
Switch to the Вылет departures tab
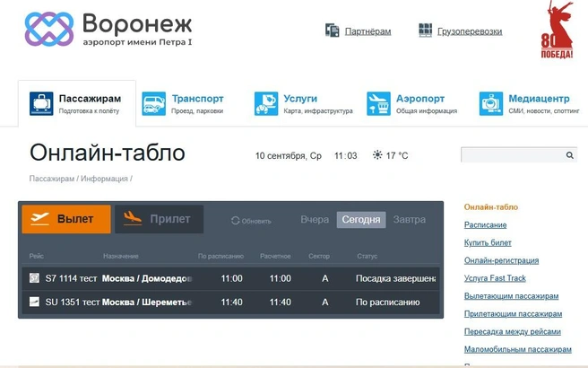pos(66,219)
